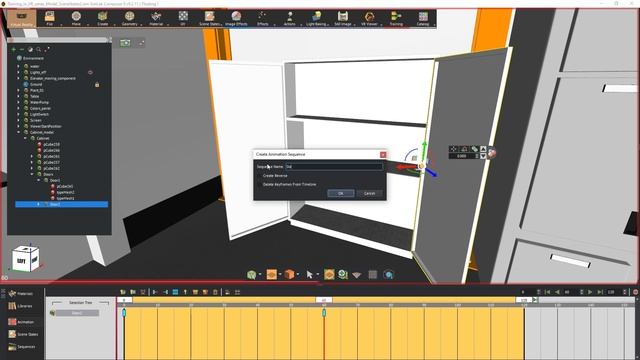Click the timeline range end handle at 120
Screen dimensions: 640x360
[524, 300]
